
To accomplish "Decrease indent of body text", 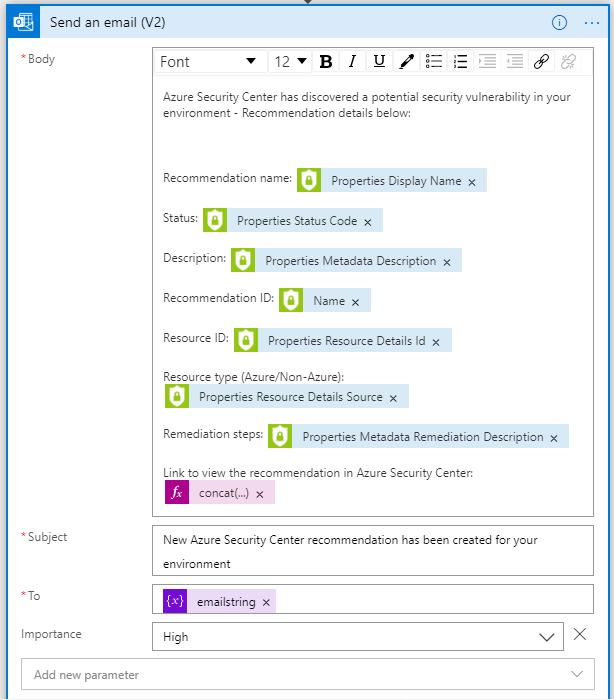I will pyautogui.click(x=514, y=61).
